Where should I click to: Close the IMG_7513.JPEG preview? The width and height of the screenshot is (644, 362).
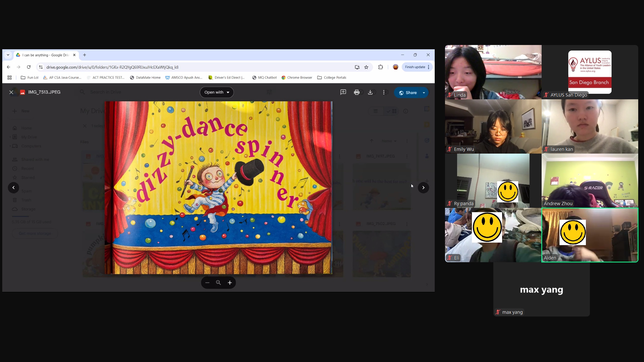coord(11,92)
